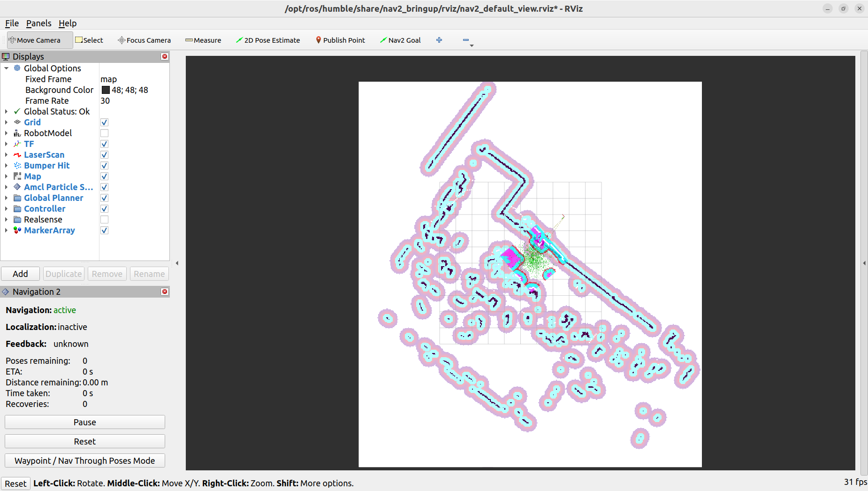The image size is (868, 491).
Task: Disable the MarkerArray display
Action: (x=104, y=230)
